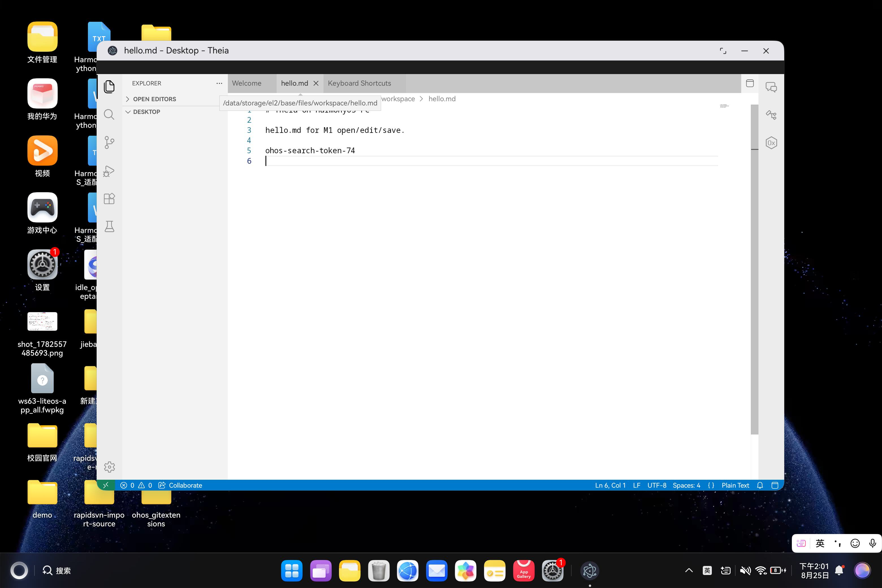Open the hello.md breadcrumb dropdown
The height and width of the screenshot is (588, 882).
point(442,99)
